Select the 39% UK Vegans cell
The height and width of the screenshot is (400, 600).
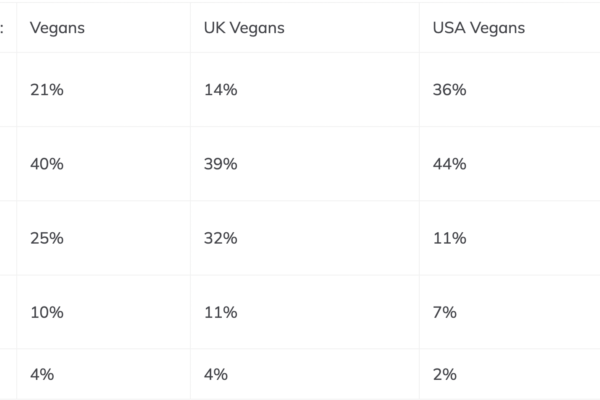[219, 164]
